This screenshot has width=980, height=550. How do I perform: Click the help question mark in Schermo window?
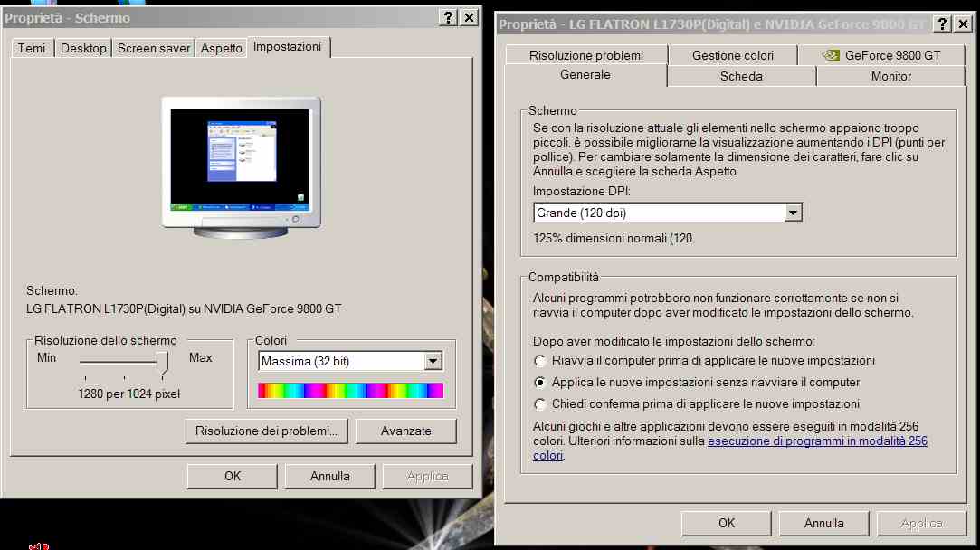(448, 17)
